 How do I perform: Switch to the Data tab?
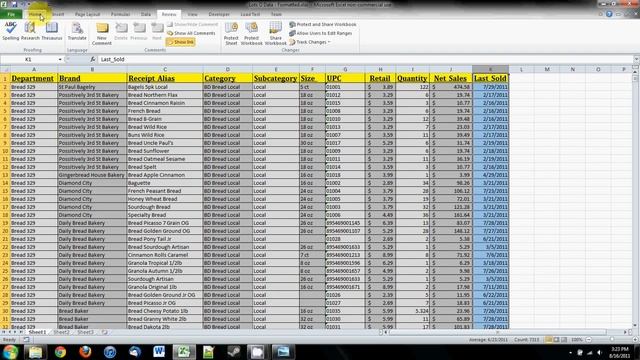(146, 14)
